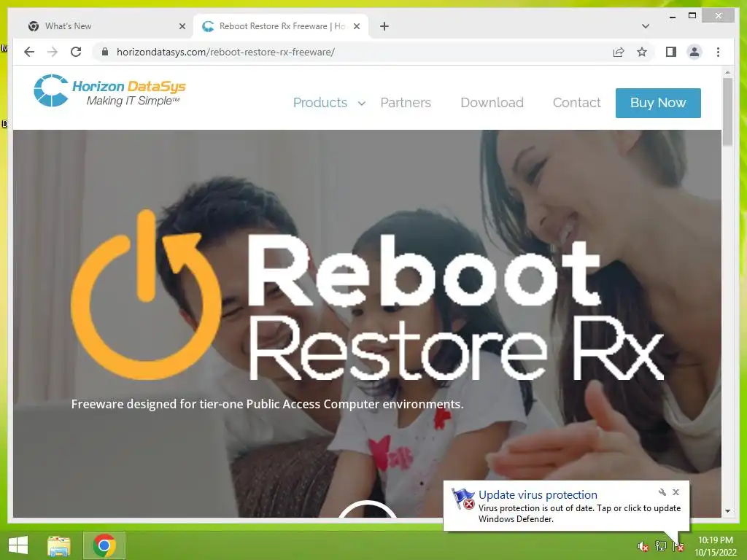Bookmark this page with the star
This screenshot has width=747, height=560.
(642, 52)
